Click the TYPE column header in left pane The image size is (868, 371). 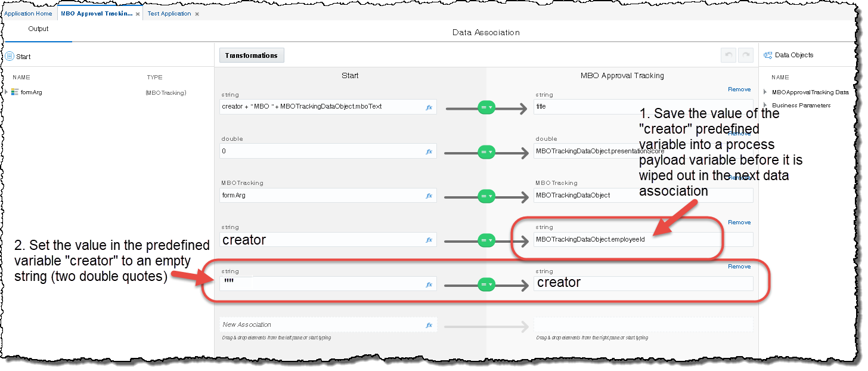click(154, 77)
